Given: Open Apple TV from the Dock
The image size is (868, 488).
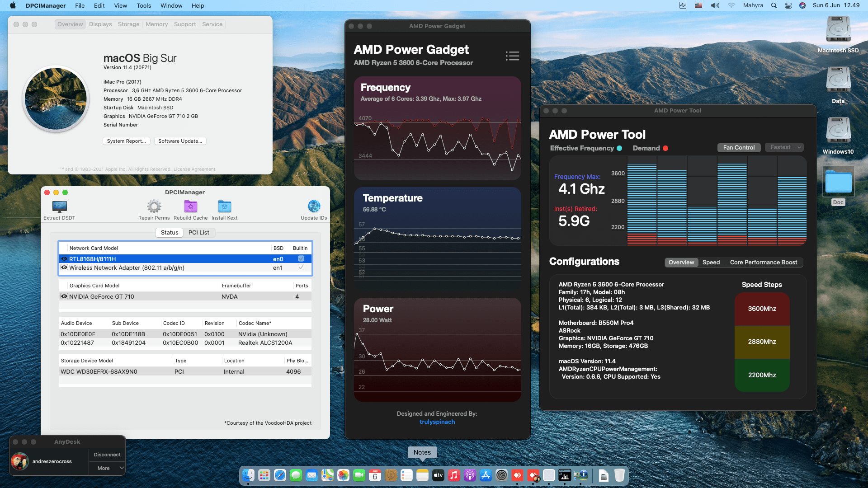Looking at the screenshot, I should [x=438, y=475].
